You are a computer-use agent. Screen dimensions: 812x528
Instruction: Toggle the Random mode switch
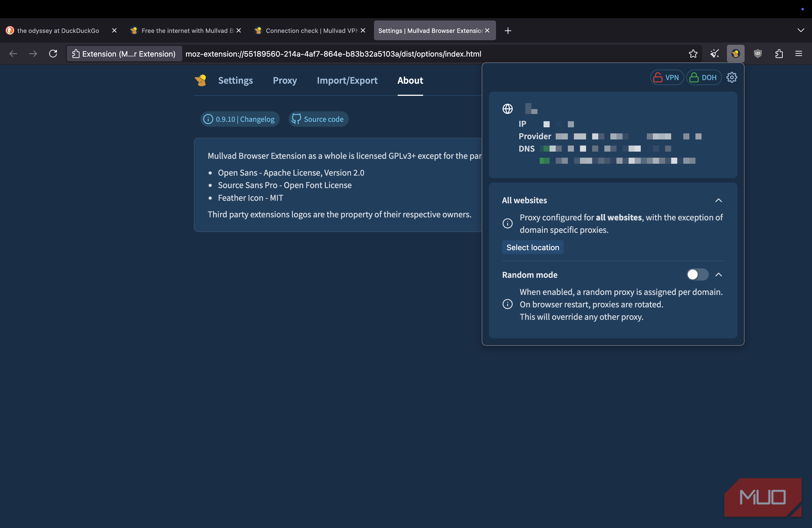(697, 274)
